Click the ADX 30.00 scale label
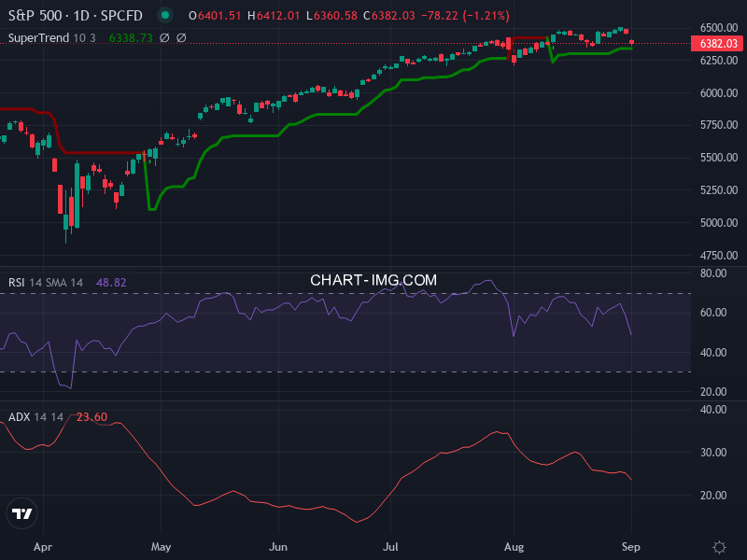This screenshot has height=560, width=747. point(713,453)
